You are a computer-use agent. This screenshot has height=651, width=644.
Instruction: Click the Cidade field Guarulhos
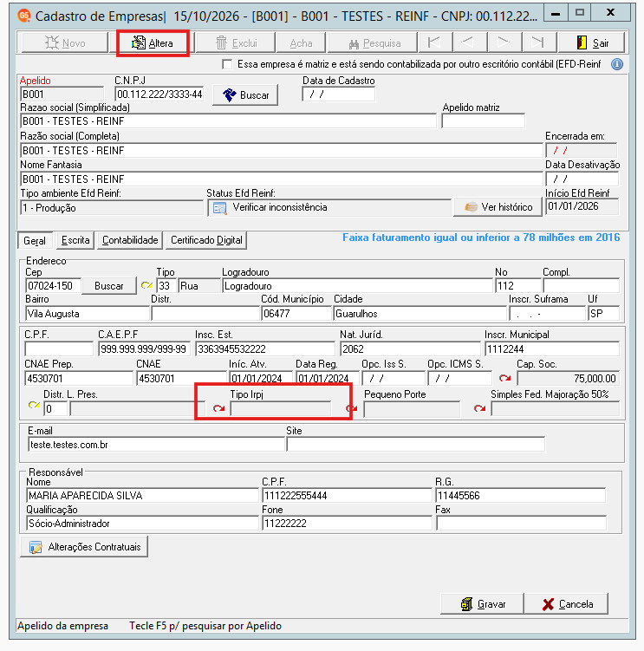(420, 314)
